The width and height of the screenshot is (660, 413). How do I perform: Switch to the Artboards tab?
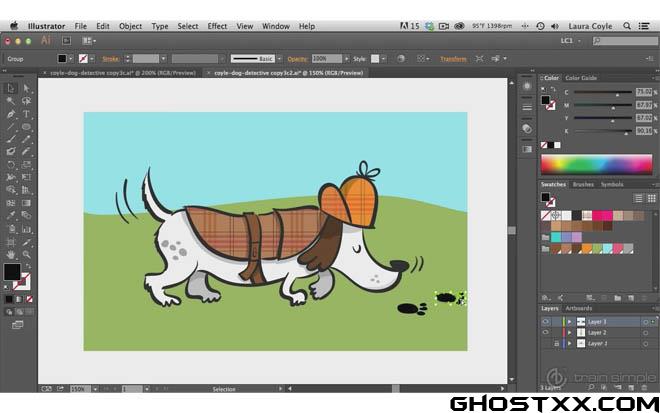click(579, 308)
